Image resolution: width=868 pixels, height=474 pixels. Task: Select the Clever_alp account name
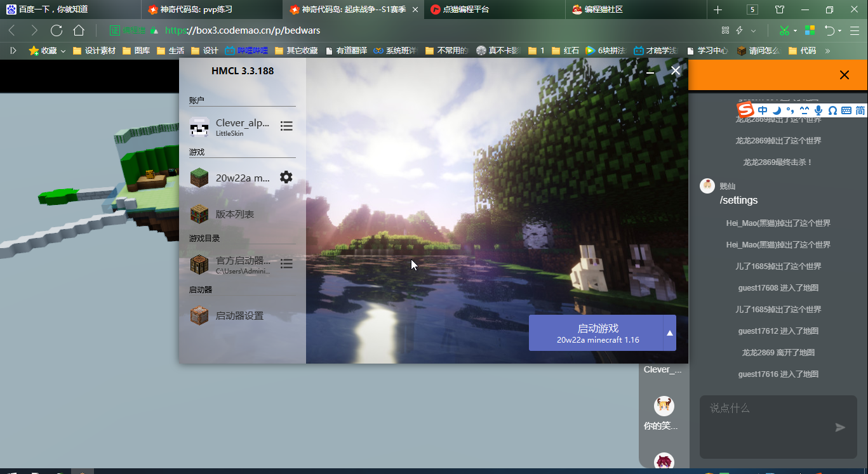pos(243,123)
